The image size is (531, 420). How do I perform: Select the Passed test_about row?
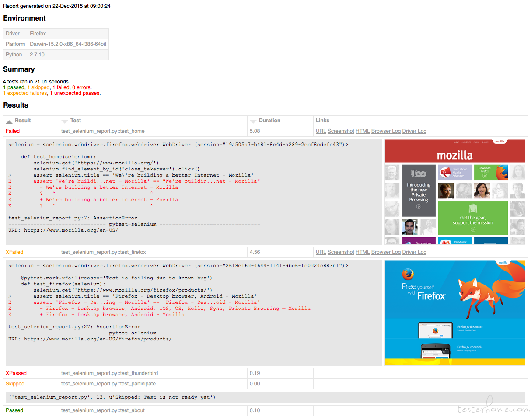tap(265, 410)
